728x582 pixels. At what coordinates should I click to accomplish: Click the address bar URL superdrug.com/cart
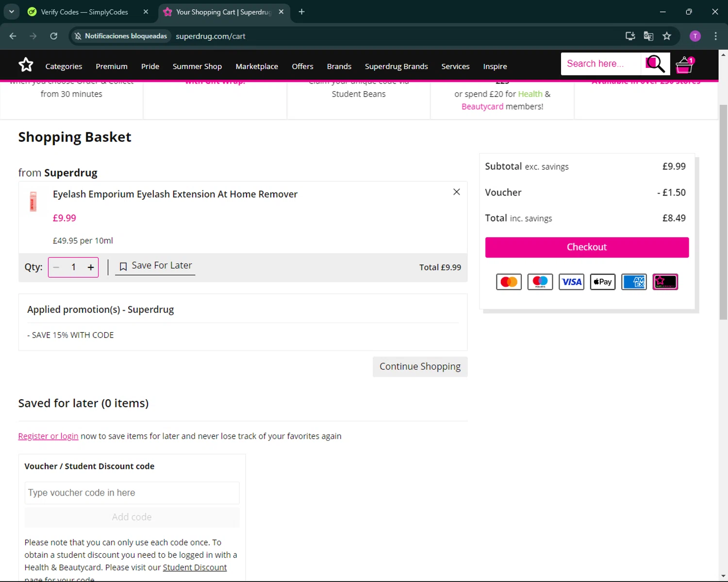(211, 36)
